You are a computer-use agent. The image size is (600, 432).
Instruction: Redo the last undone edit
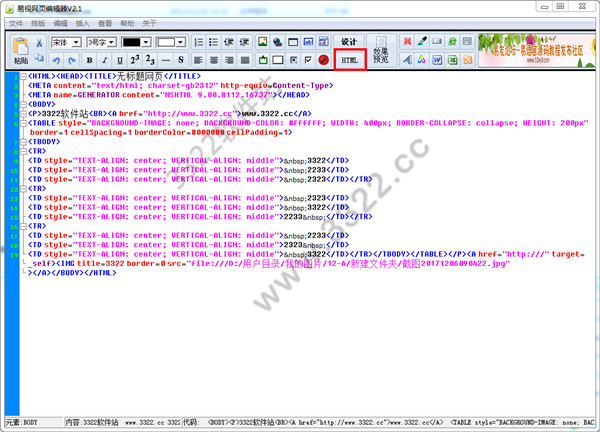(72, 60)
